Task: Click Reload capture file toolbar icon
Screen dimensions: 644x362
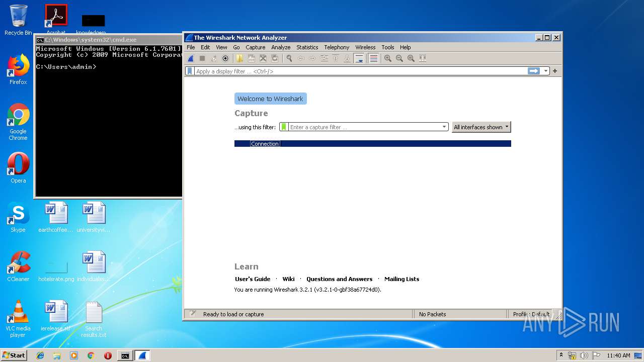Action: (x=274, y=58)
